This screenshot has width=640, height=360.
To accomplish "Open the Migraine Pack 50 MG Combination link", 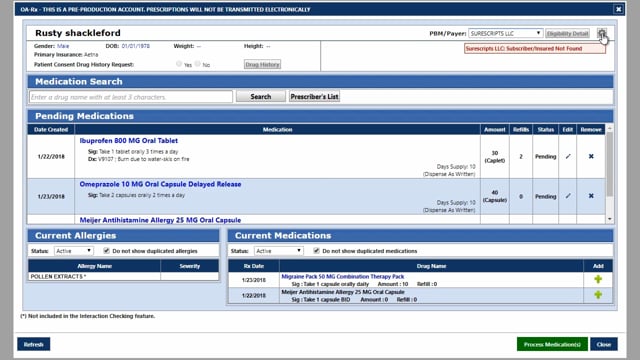I will click(342, 276).
